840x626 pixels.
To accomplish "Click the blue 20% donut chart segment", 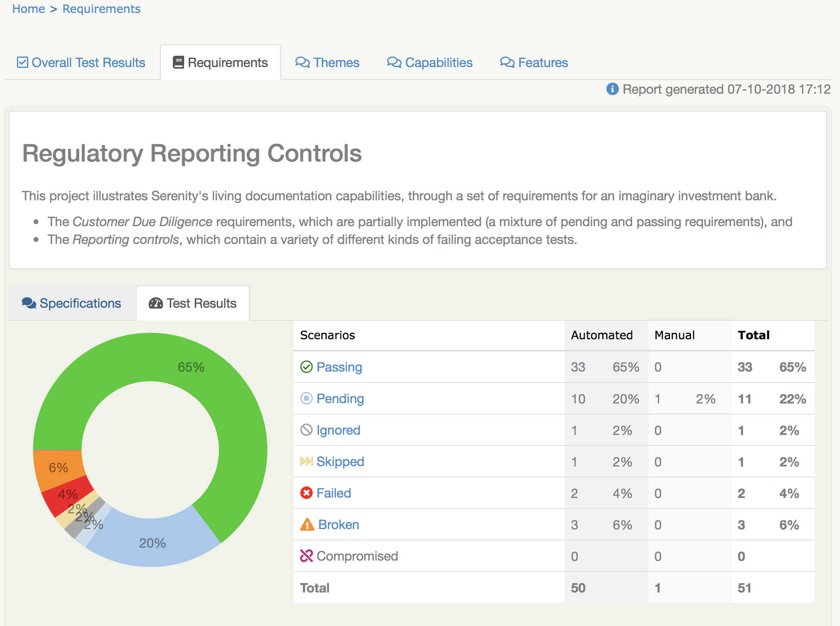I will [x=153, y=543].
